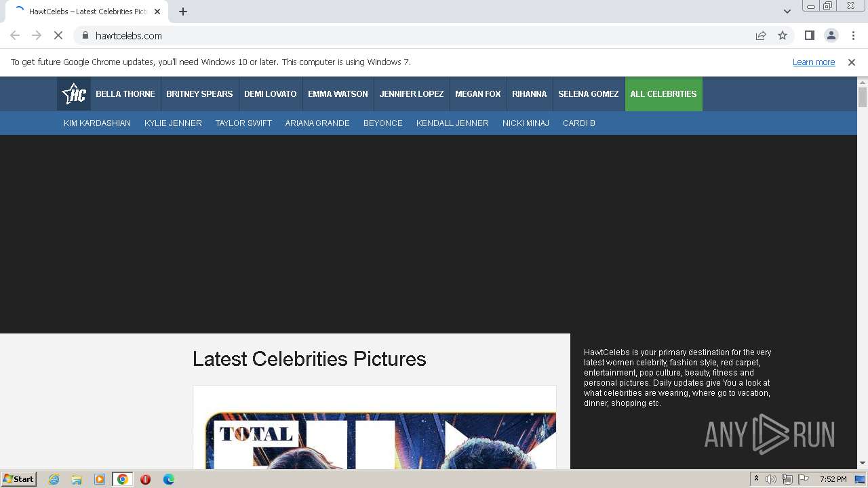Click scrollbar down arrow

[863, 464]
